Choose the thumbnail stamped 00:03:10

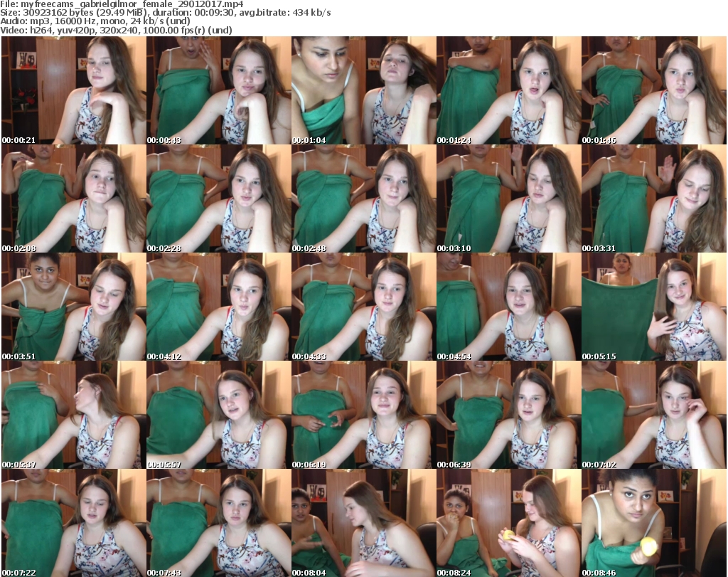(x=509, y=198)
